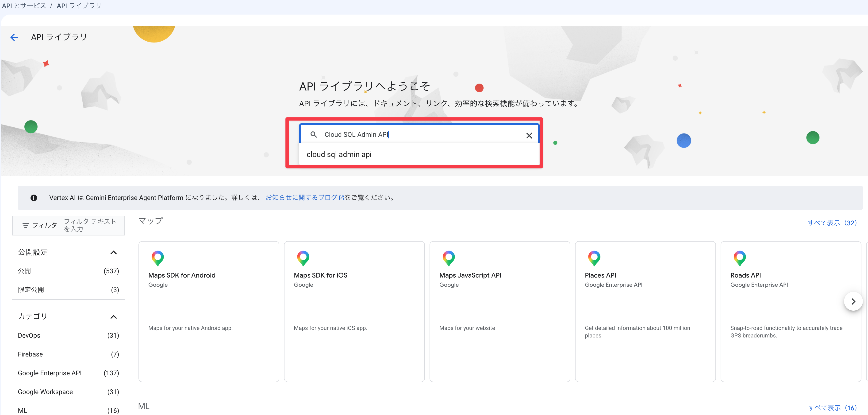868x415 pixels.
Task: Clear the search field with the X
Action: 529,136
